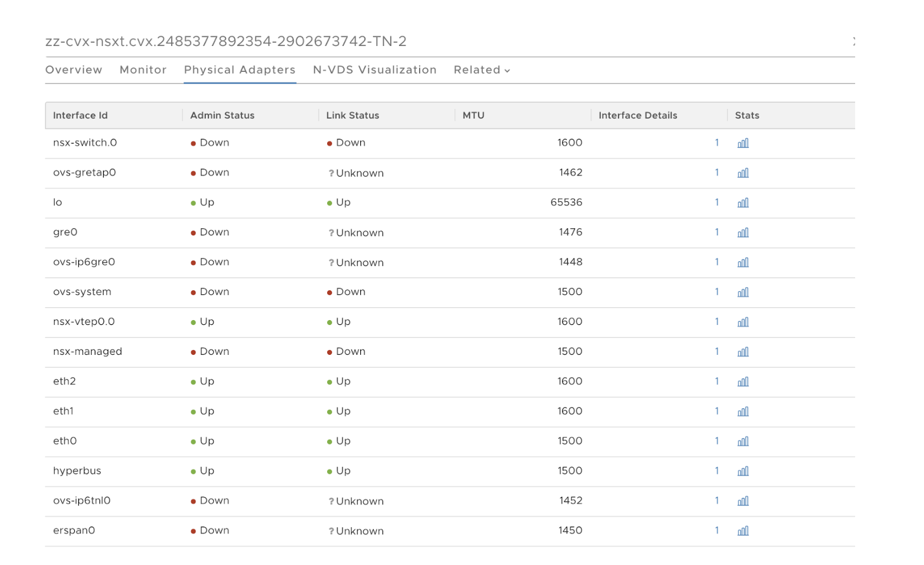Open stats icon for nsx-vtep0.0
924x565 pixels.
pyautogui.click(x=743, y=322)
